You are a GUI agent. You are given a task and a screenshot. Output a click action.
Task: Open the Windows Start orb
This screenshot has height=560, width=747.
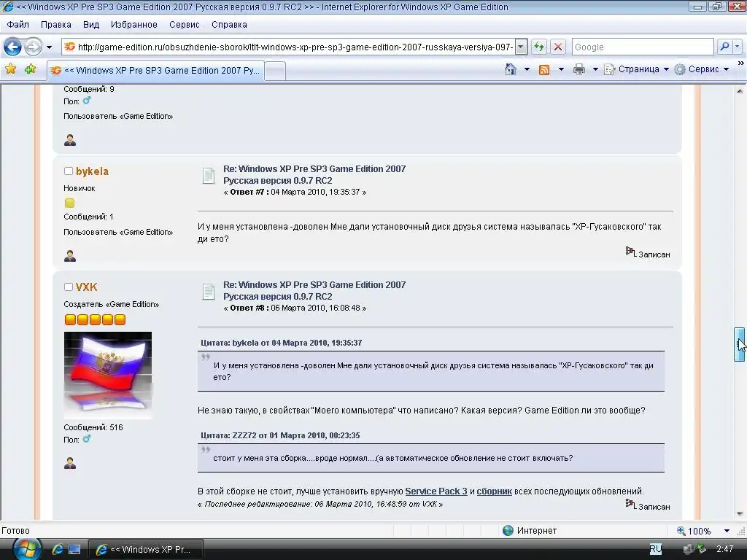click(27, 549)
